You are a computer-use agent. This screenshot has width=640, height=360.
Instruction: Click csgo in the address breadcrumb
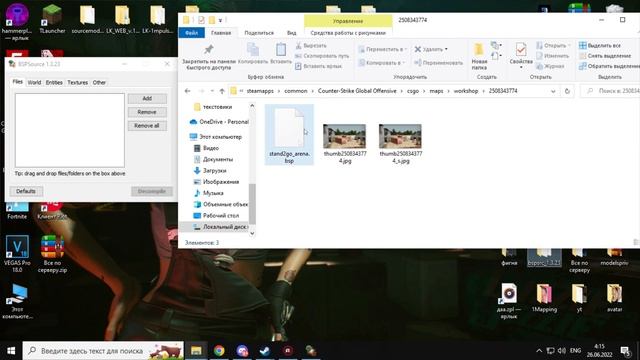click(413, 91)
